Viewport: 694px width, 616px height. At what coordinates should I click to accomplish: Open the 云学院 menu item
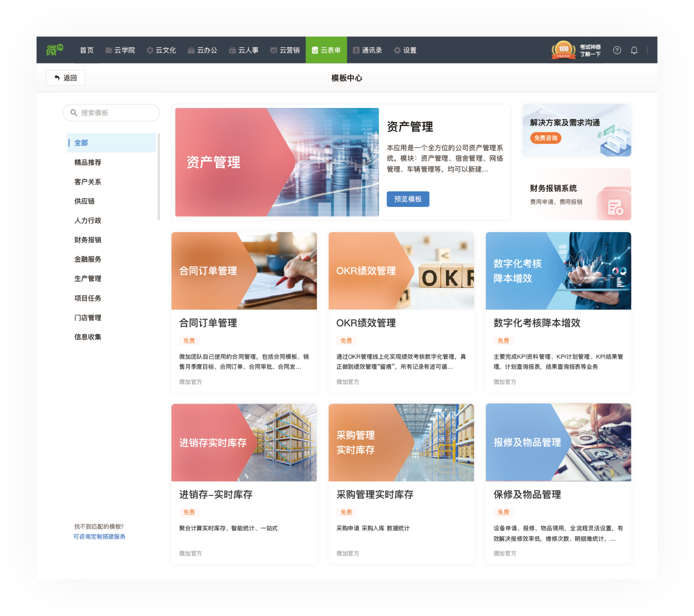click(x=120, y=50)
